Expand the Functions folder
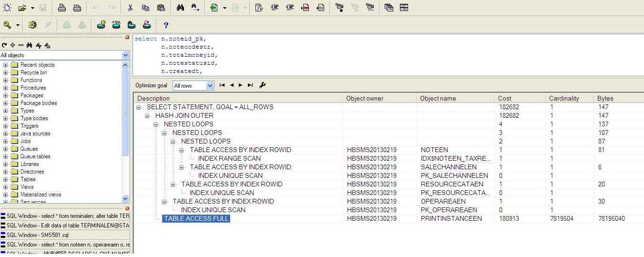Screen dimensions: 644x257 click(x=5, y=80)
